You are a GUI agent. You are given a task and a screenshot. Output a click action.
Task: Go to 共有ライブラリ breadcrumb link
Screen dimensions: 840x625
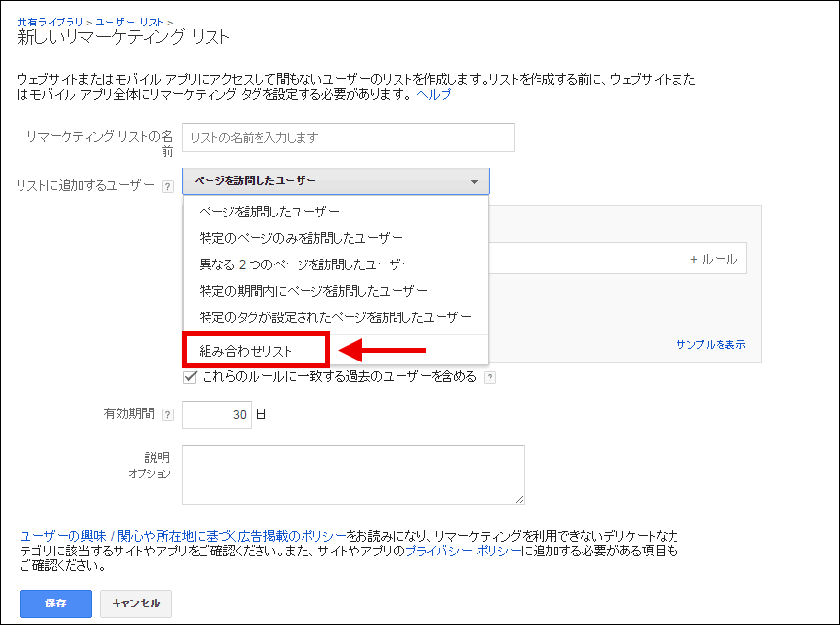(x=51, y=21)
